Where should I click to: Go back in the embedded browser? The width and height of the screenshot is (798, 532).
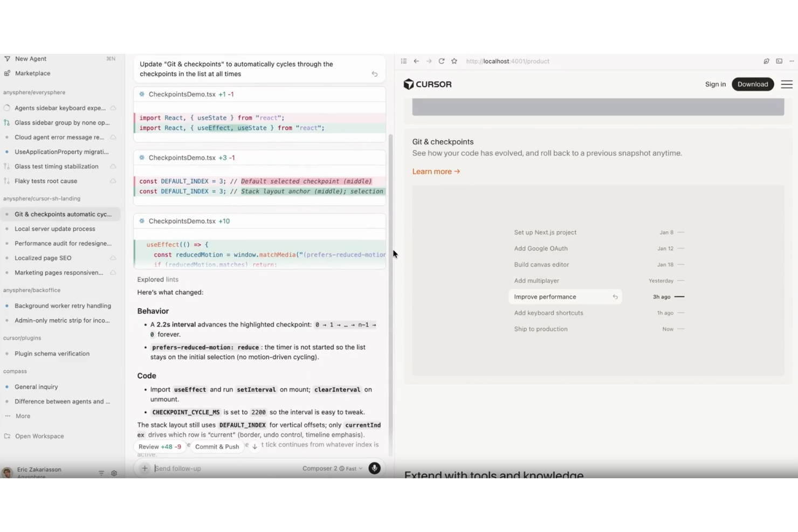[416, 61]
